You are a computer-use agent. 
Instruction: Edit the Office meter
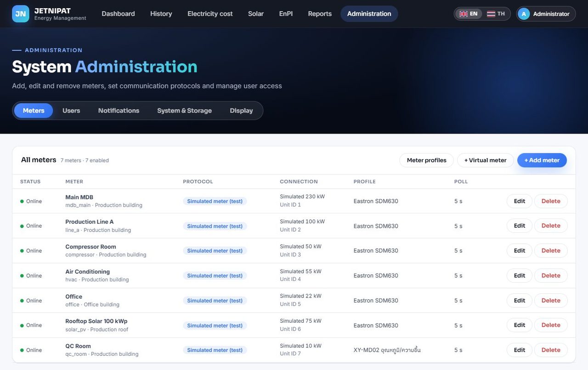click(520, 300)
